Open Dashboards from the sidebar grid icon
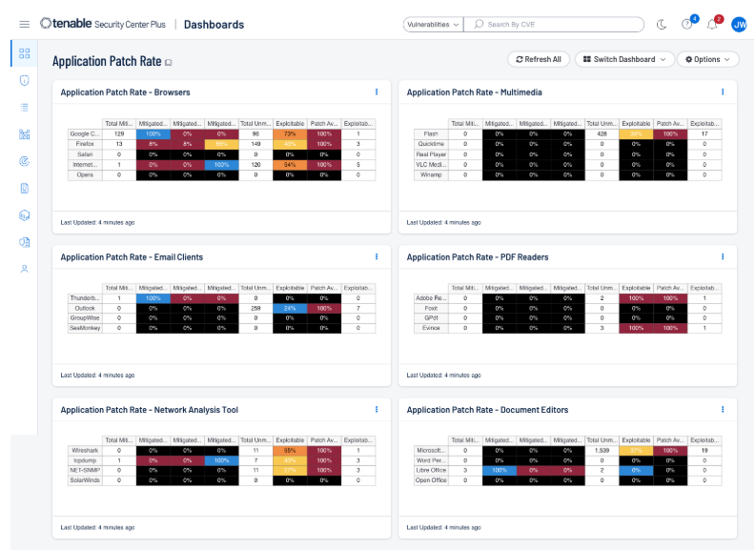Screen dimensions: 756x550 coord(24,54)
